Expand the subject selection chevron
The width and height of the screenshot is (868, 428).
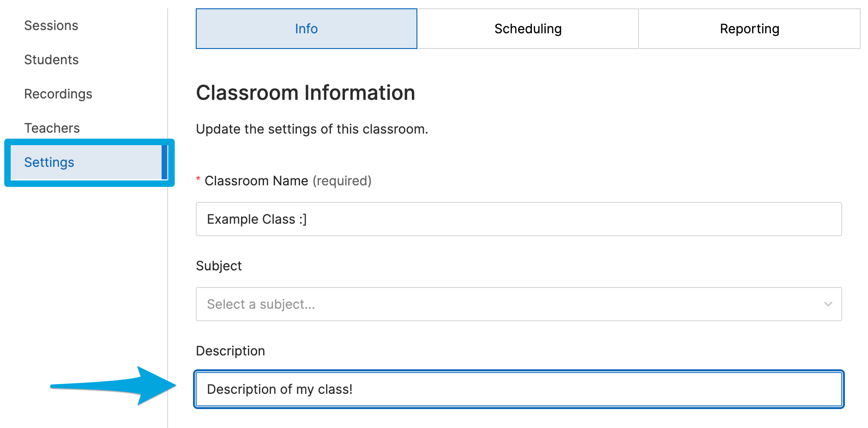coord(827,304)
